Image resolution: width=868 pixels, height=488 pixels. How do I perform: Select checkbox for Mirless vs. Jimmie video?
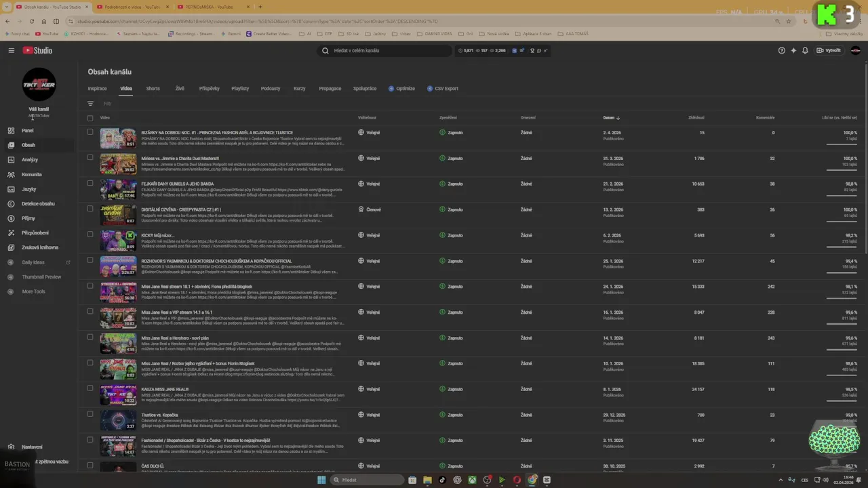click(x=90, y=157)
